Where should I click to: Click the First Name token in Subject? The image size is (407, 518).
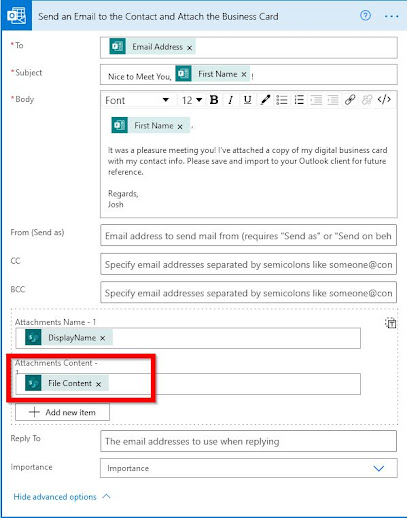pos(213,74)
